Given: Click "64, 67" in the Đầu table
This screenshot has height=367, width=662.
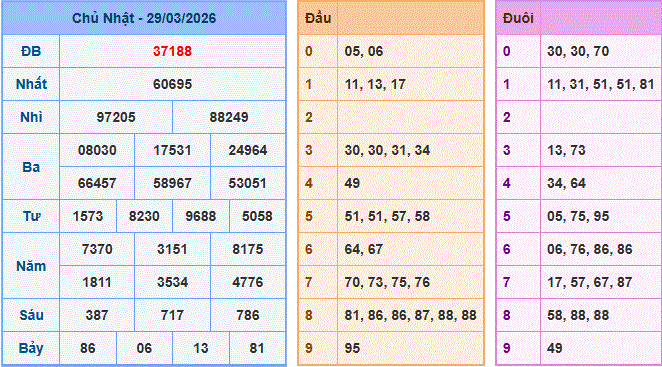Looking at the screenshot, I should tap(364, 249).
